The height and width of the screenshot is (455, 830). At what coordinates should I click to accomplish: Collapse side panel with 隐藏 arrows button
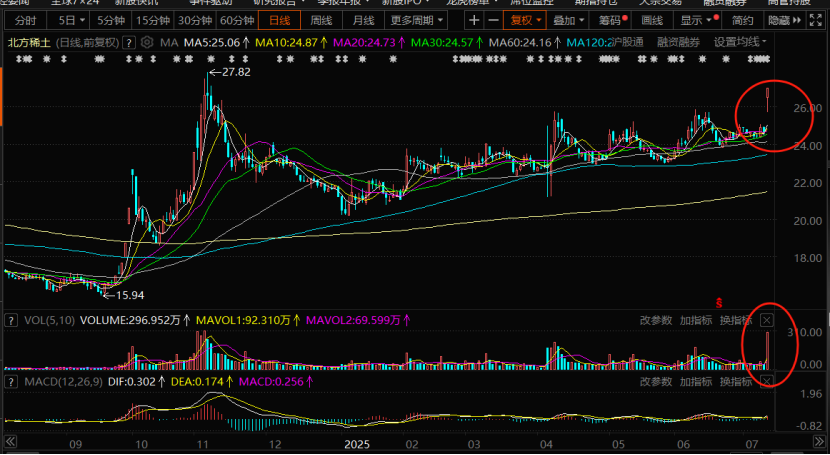pos(783,21)
